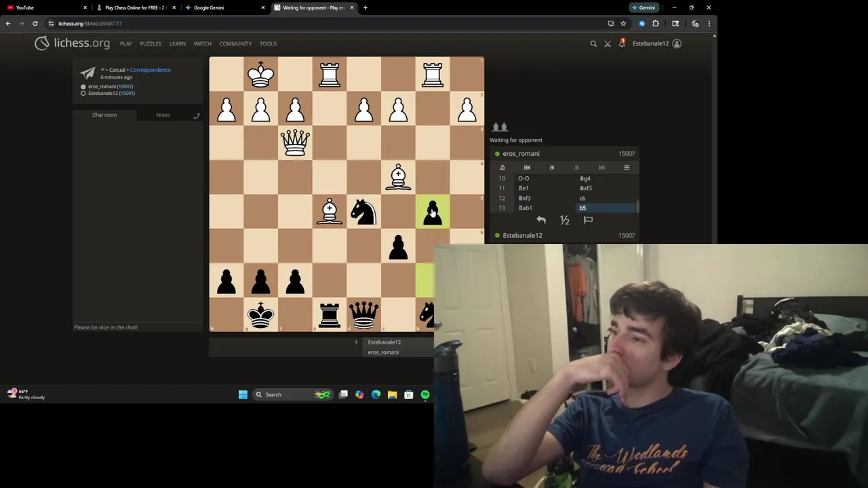Open the browser three-dot menu

tap(709, 23)
